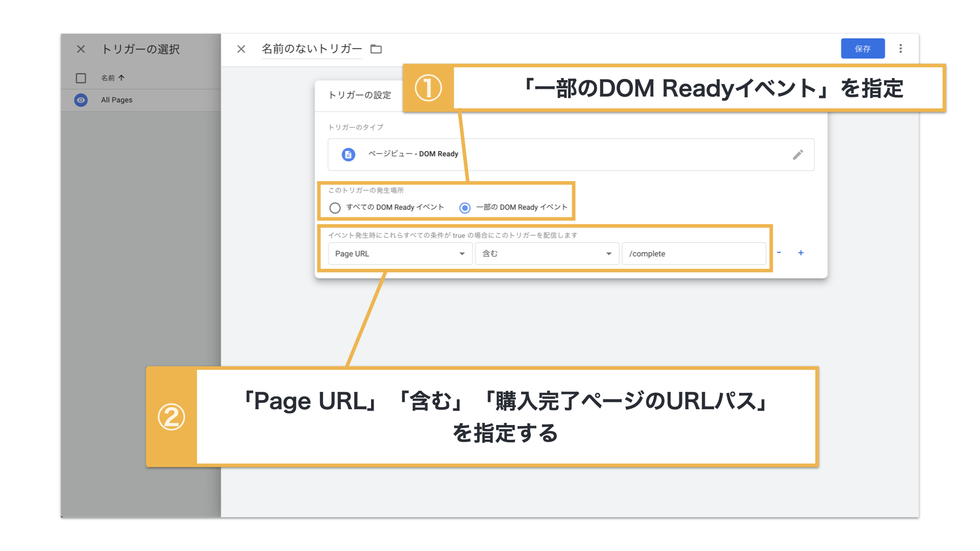Close the 名前のないトリガー editor

click(241, 49)
